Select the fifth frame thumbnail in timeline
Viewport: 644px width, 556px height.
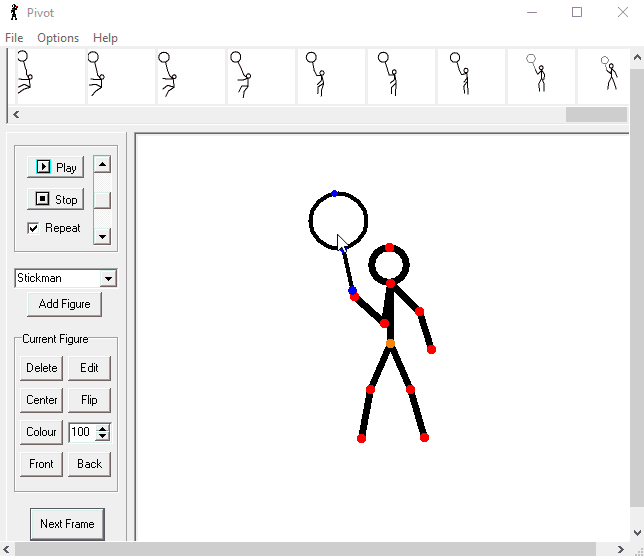(x=331, y=76)
